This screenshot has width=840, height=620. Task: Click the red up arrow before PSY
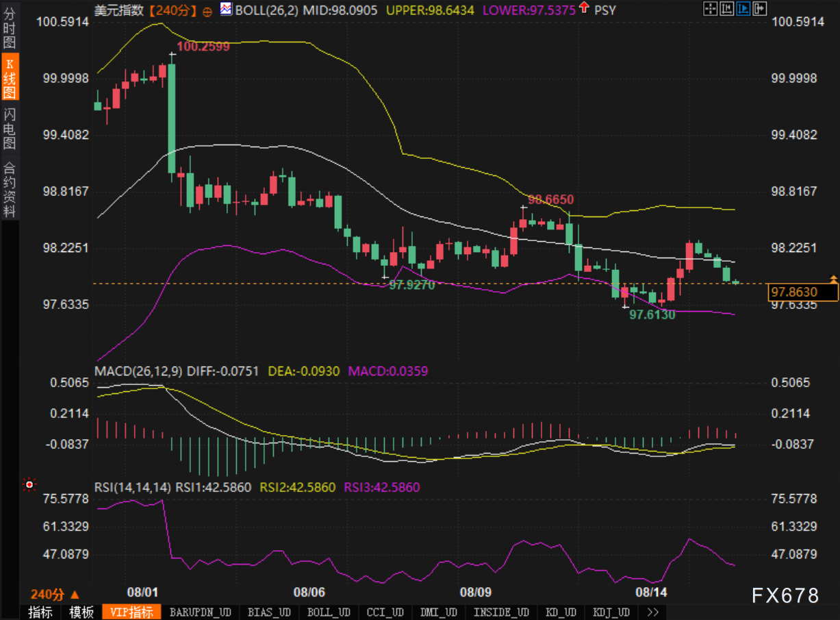[x=583, y=8]
